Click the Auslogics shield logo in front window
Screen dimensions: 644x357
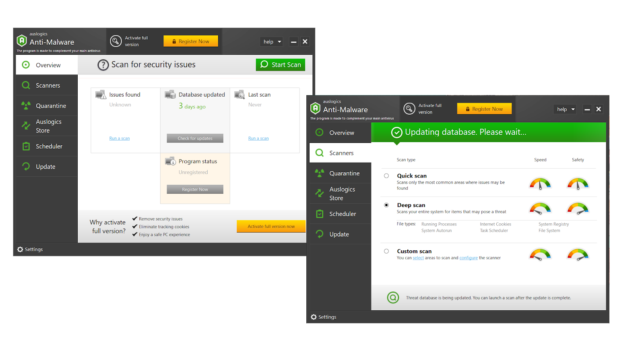tap(316, 108)
